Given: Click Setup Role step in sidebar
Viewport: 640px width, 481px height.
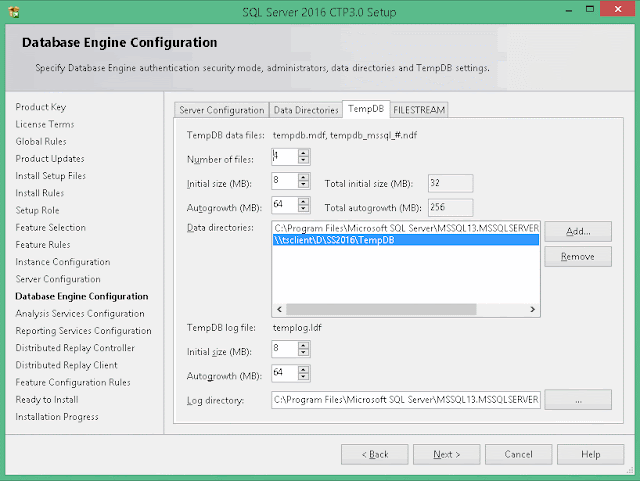Looking at the screenshot, I should pos(37,210).
